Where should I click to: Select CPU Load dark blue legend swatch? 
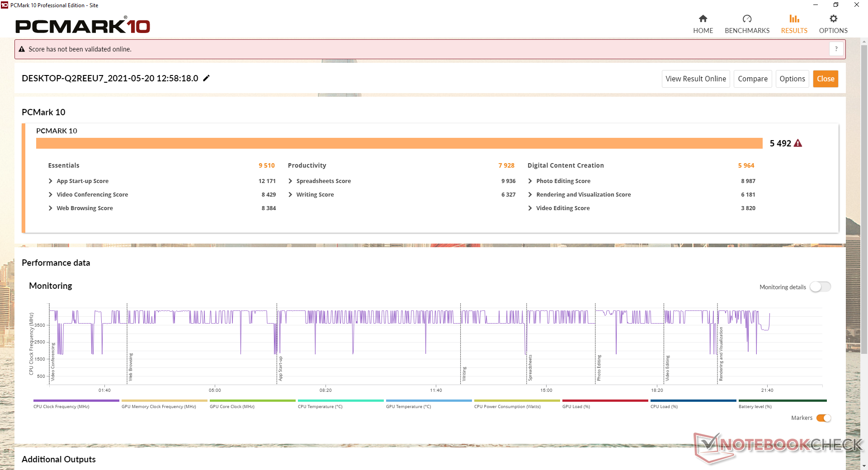click(693, 400)
